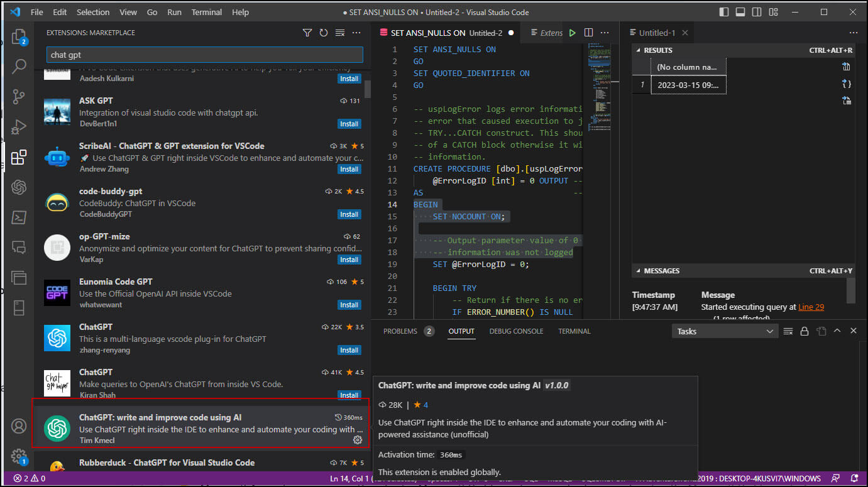Refresh the extensions marketplace list
Viewport: 868px width, 487px height.
click(x=323, y=32)
